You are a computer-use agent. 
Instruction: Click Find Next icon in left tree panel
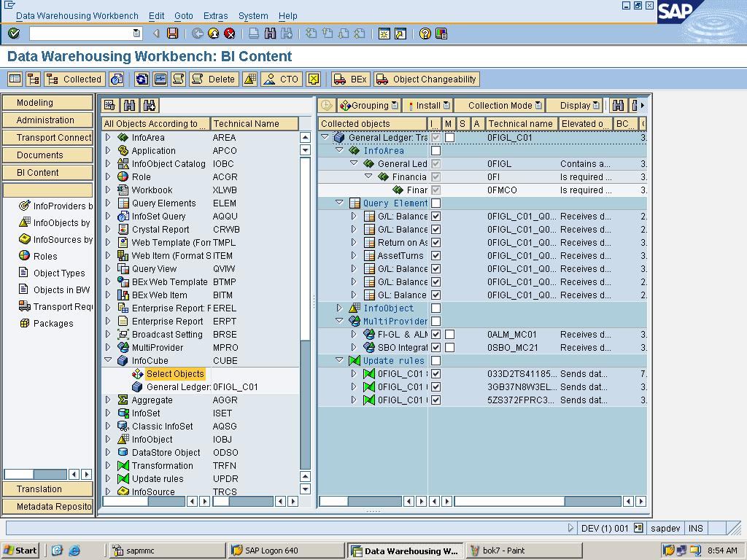point(150,105)
